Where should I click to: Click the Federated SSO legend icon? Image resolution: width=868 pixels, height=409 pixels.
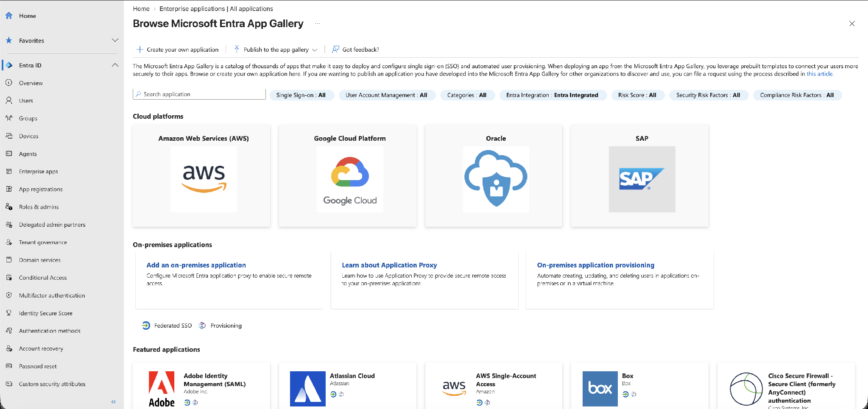(x=146, y=326)
